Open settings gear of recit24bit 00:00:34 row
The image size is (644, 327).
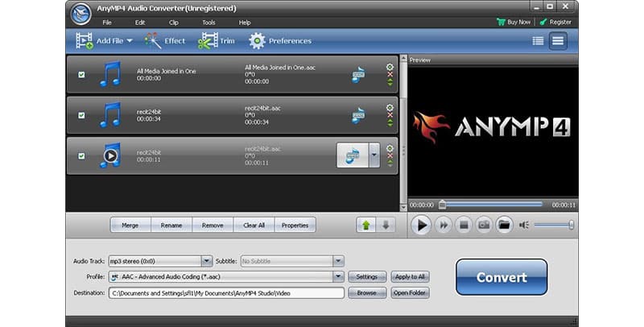click(390, 107)
